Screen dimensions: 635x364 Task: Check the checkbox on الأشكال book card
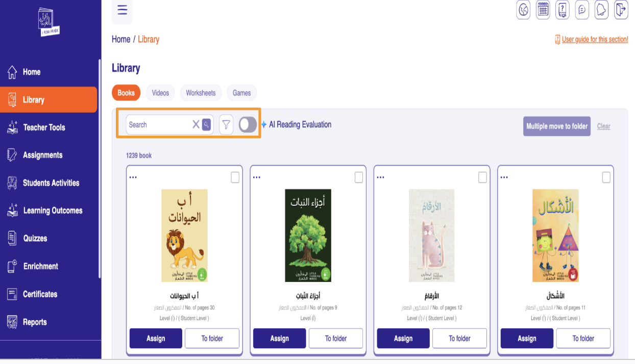tap(606, 177)
